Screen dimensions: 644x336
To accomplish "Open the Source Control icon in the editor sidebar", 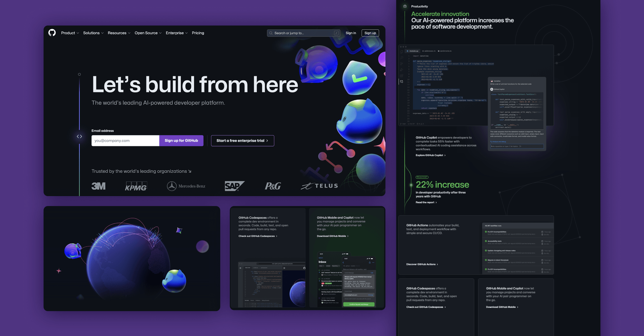I will pos(401,64).
